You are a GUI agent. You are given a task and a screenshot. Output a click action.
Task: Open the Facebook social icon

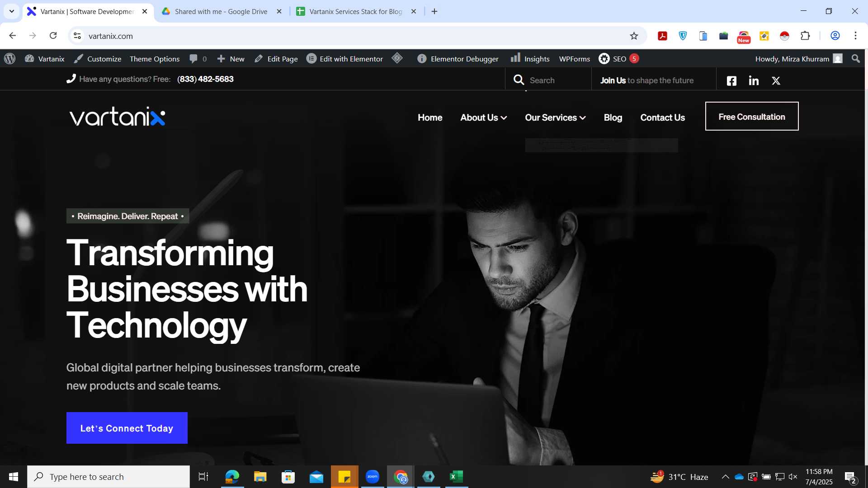pos(731,81)
